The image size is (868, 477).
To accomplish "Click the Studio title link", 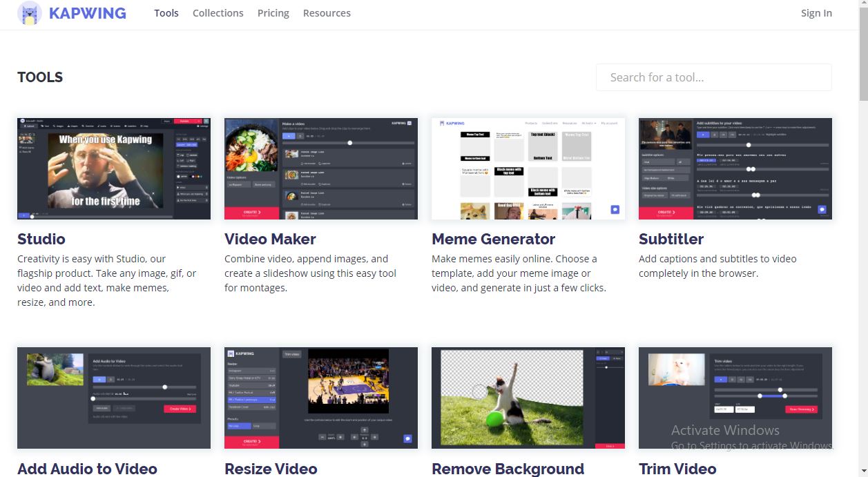I will click(x=41, y=240).
